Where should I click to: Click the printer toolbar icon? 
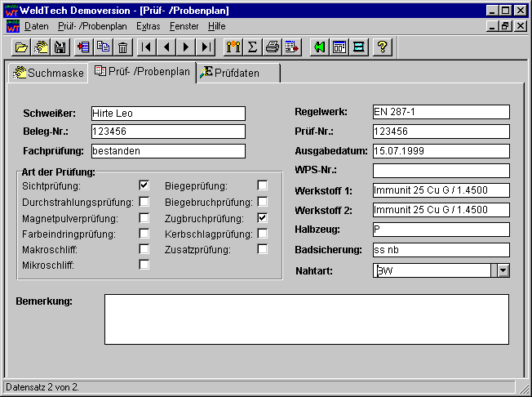coord(273,47)
